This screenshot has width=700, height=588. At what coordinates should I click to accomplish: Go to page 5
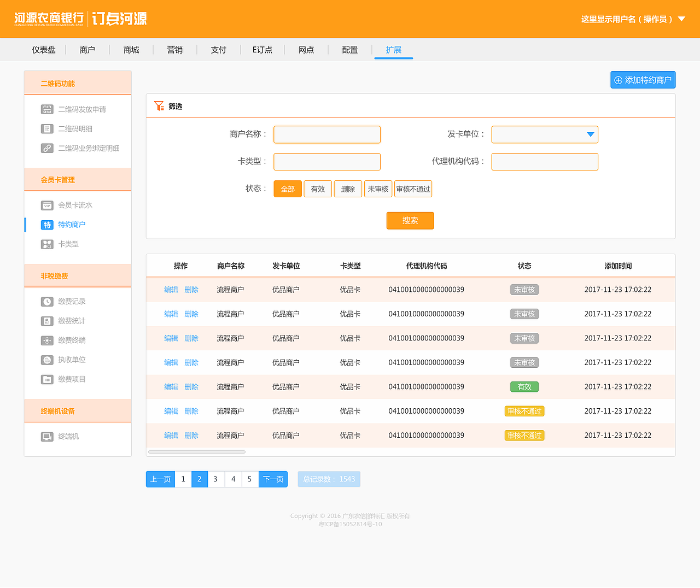tap(250, 479)
